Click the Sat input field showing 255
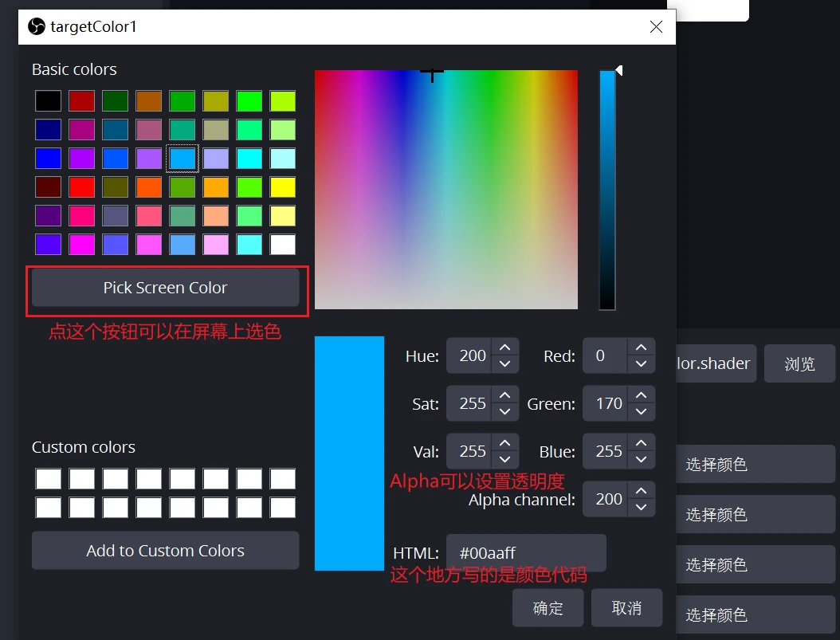The height and width of the screenshot is (640, 840). [470, 403]
